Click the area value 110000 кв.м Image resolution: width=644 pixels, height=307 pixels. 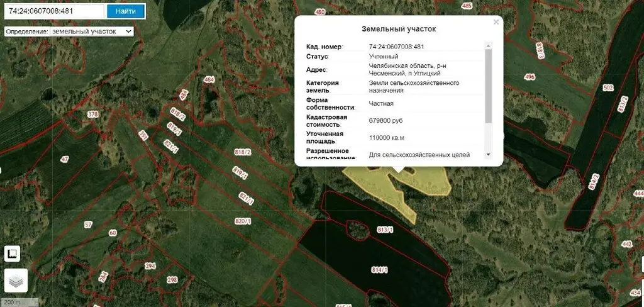click(x=387, y=138)
